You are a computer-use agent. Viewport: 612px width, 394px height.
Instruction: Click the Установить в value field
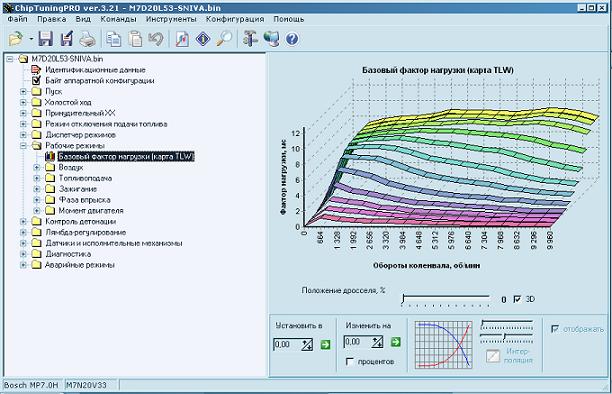coord(287,344)
